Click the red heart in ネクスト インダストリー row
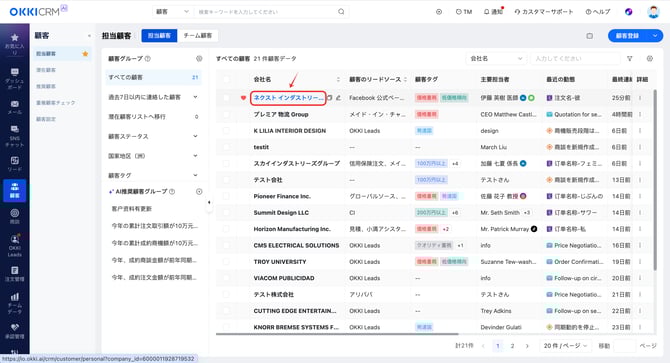The image size is (670, 363). 243,98
